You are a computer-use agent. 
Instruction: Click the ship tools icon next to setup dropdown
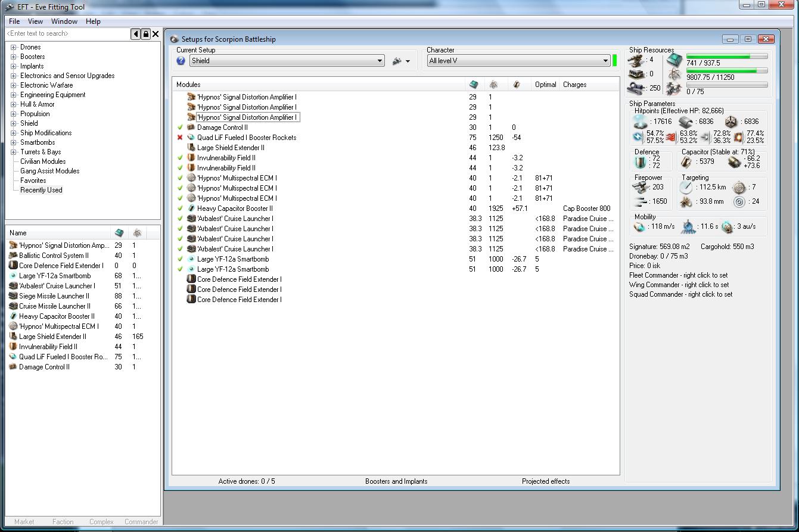point(397,61)
